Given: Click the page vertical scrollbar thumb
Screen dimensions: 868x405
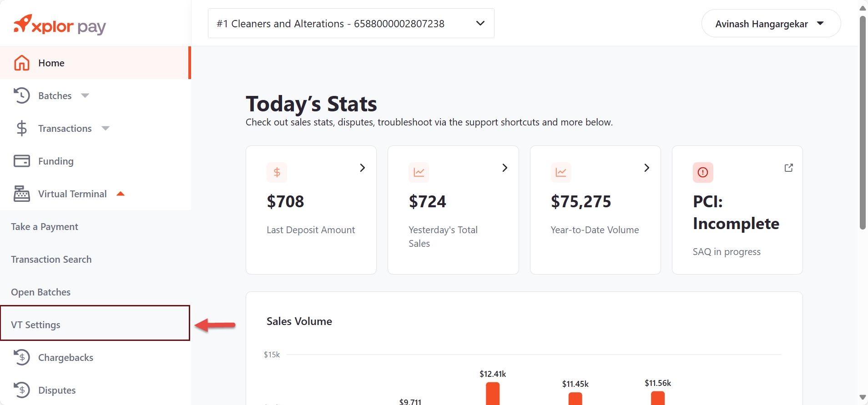Looking at the screenshot, I should (863, 123).
